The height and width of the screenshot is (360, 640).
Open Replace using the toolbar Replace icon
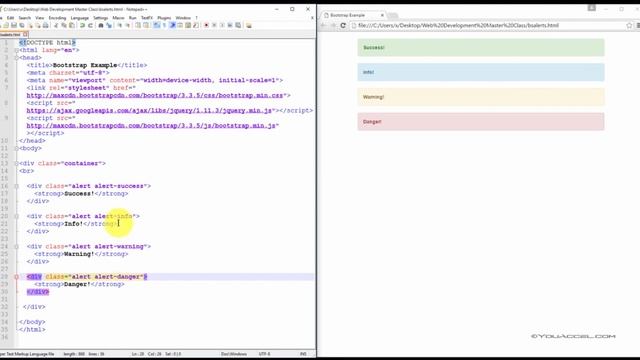(109, 25)
